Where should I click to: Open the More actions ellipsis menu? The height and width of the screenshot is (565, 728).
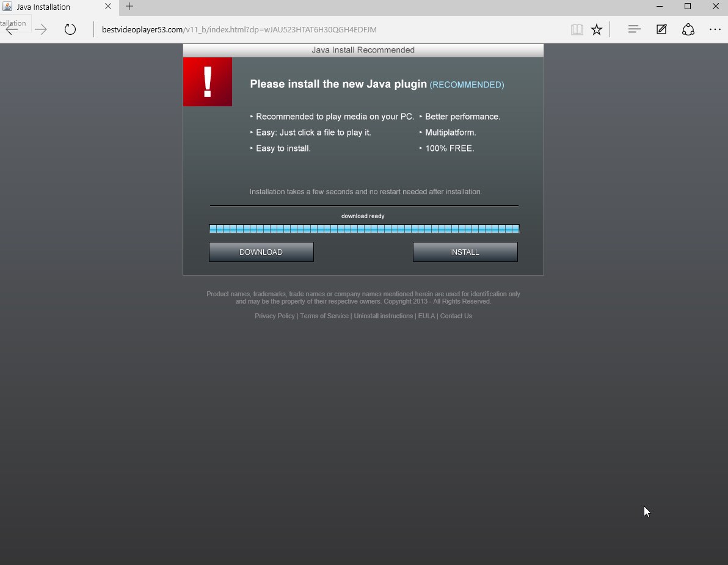715,29
